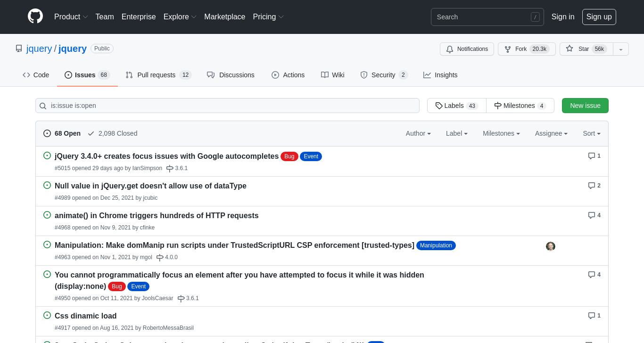The height and width of the screenshot is (343, 644).
Task: Click the Sign in link
Action: coord(563,17)
